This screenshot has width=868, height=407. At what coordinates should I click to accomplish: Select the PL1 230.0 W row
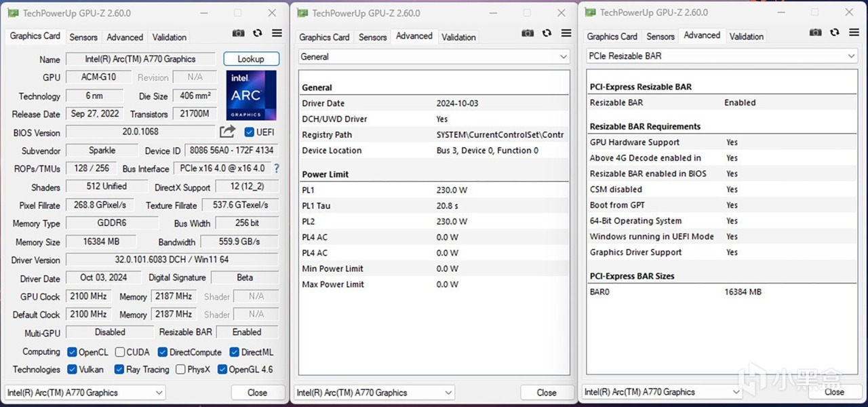(434, 190)
